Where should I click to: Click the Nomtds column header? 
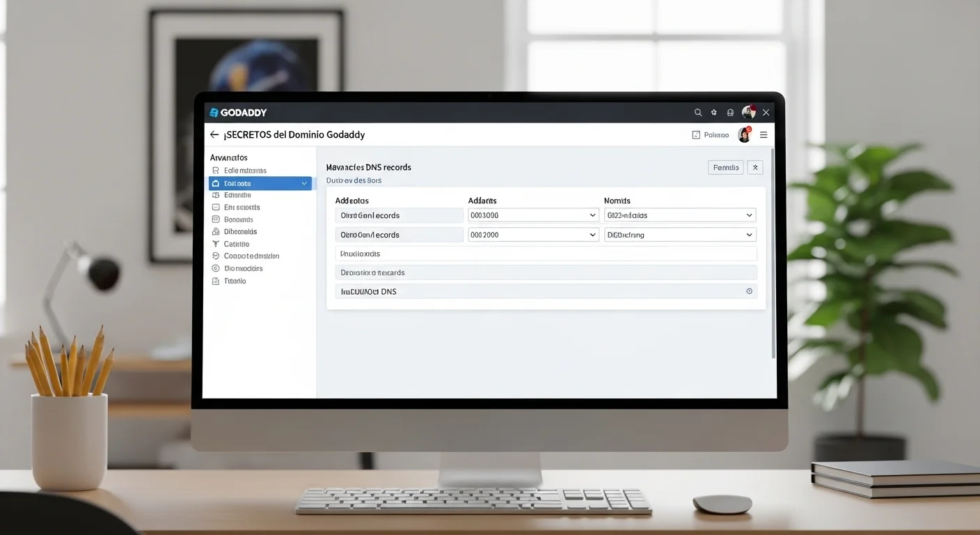(617, 201)
